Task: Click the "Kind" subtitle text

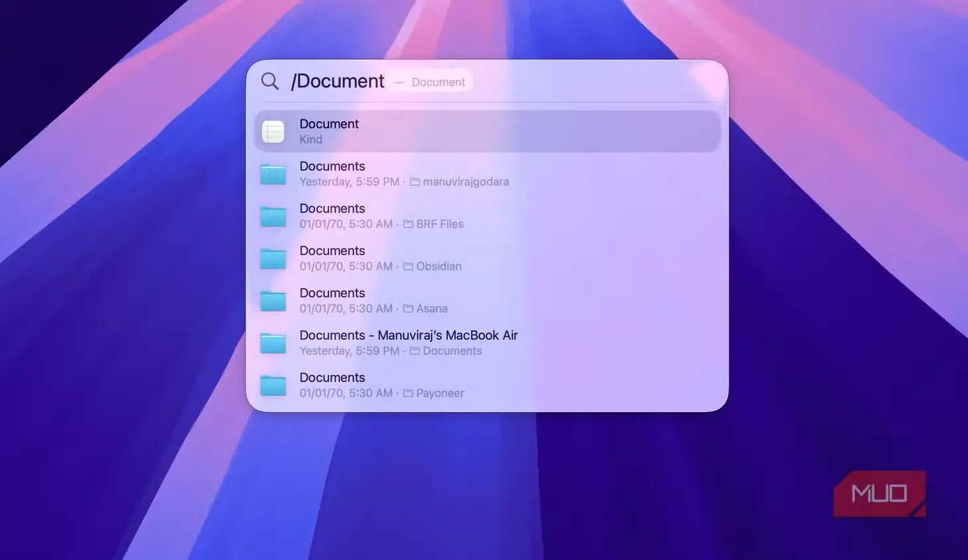Action: 311,139
